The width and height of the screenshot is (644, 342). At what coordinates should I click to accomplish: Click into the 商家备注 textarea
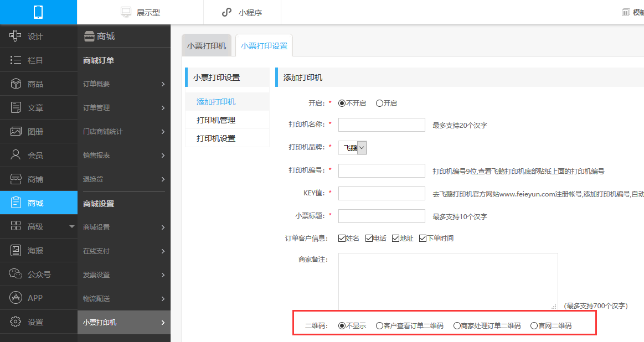pos(448,282)
